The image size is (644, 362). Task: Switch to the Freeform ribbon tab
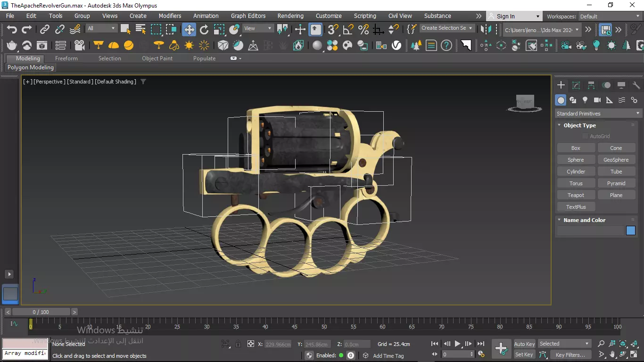click(x=66, y=58)
